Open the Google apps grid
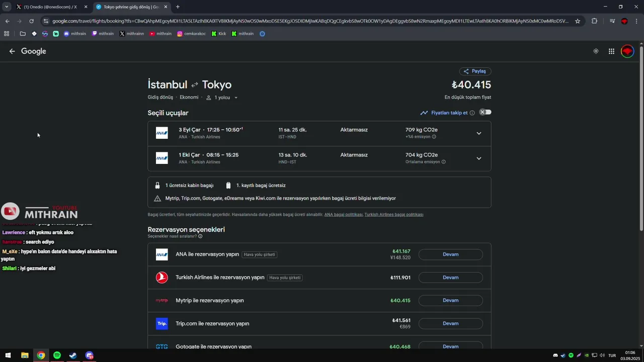Viewport: 644px width, 362px height. (611, 51)
